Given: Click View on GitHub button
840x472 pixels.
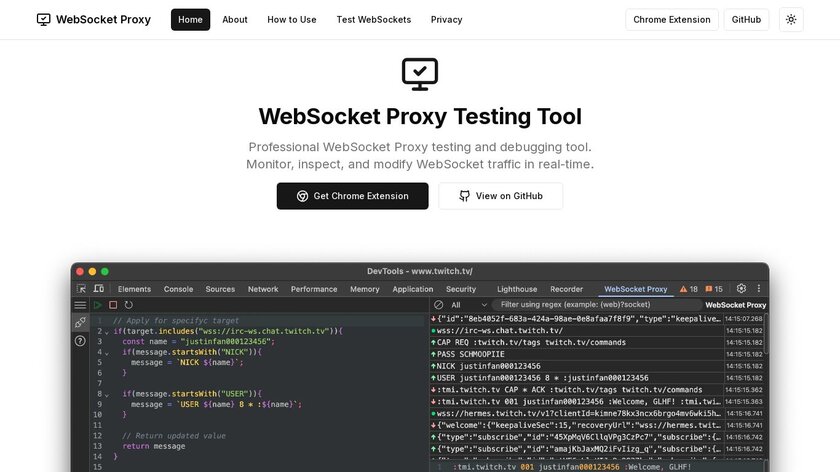Looking at the screenshot, I should (500, 196).
